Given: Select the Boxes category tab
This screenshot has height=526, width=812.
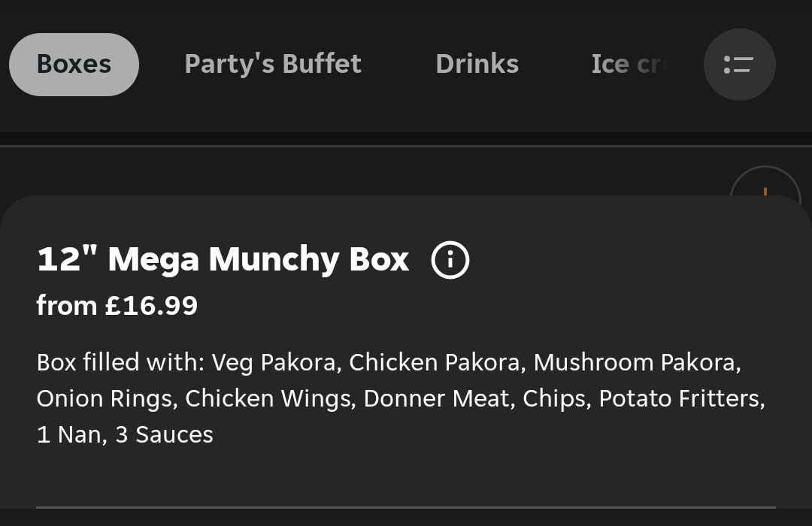Looking at the screenshot, I should (74, 65).
